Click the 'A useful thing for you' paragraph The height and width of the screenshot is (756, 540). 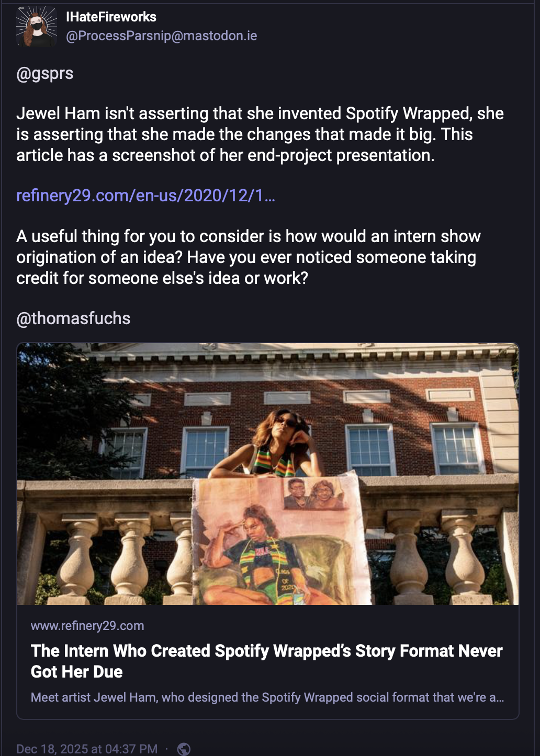[x=249, y=257]
